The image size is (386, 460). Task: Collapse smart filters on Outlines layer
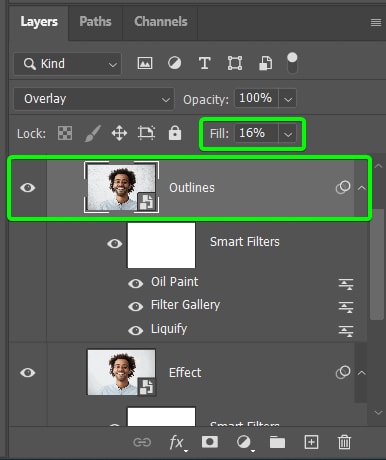tap(361, 188)
